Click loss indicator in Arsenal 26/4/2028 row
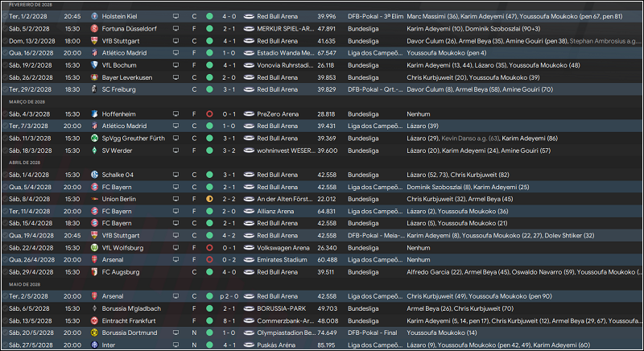This screenshot has height=351, width=644. pyautogui.click(x=209, y=260)
